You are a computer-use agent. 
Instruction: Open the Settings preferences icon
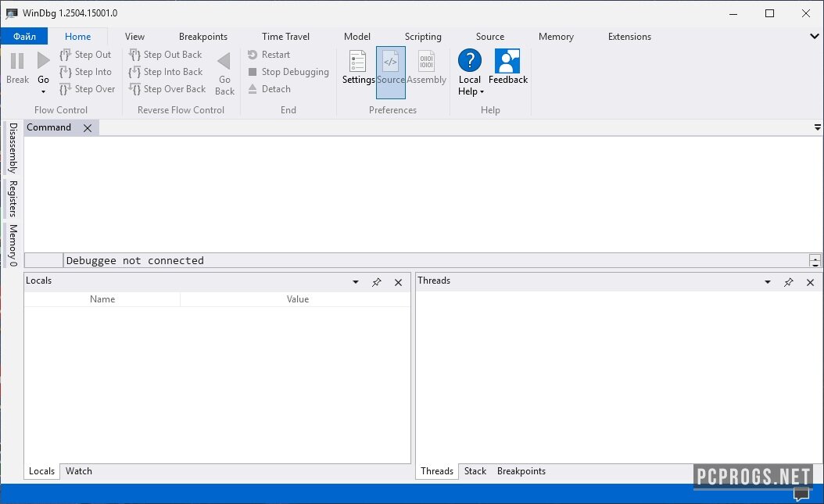tap(358, 62)
